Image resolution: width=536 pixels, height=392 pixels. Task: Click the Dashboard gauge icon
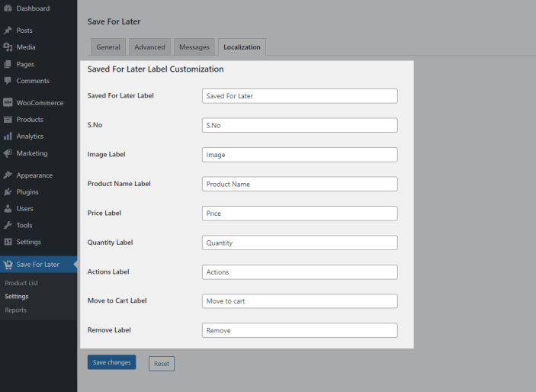(x=8, y=8)
